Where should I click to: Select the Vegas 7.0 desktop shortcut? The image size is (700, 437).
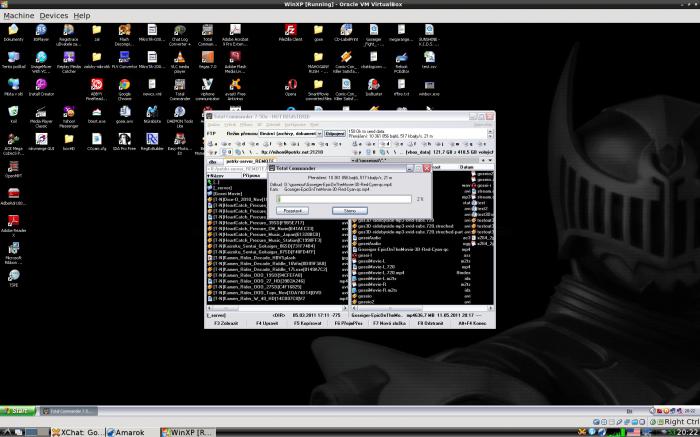(208, 58)
